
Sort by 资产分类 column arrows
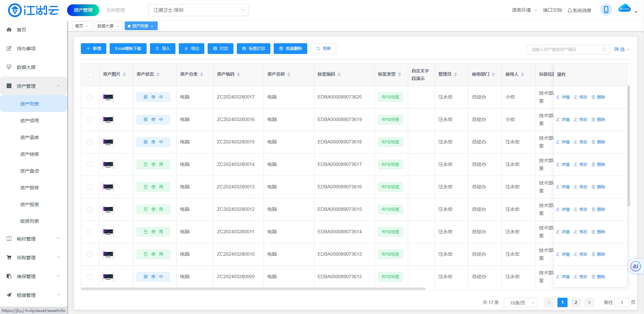pyautogui.click(x=202, y=74)
